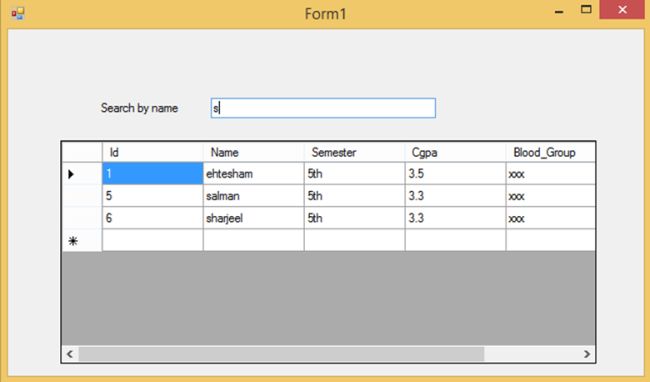This screenshot has width=650, height=382.
Task: Click the Search by name text box
Action: pos(323,108)
